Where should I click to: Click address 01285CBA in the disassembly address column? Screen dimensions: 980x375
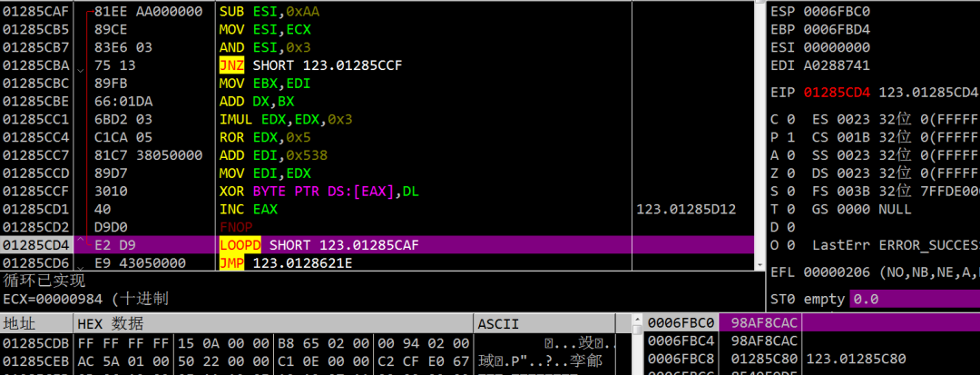(35, 65)
